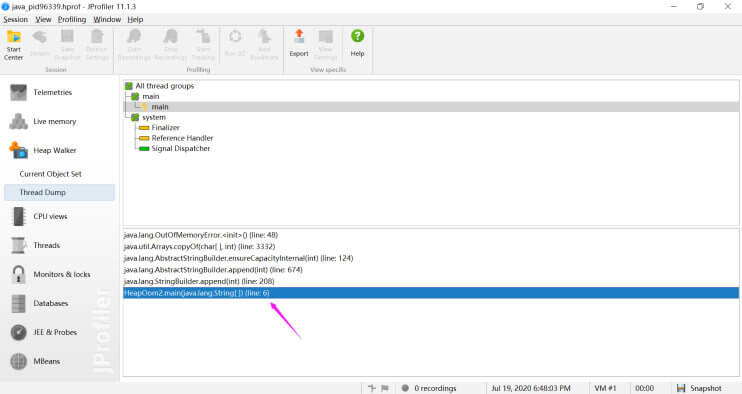Select All thread groups root node

tap(165, 86)
